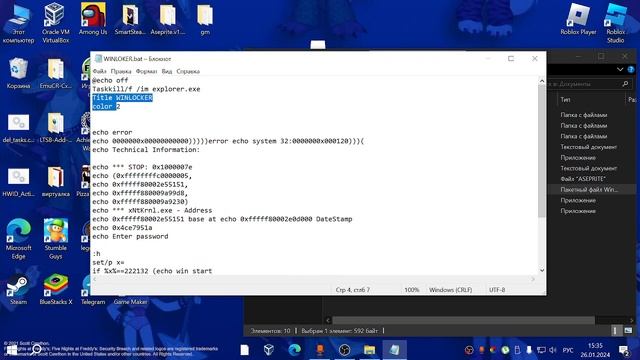Click the Windows (CRLF) status bar entry

tap(451, 290)
